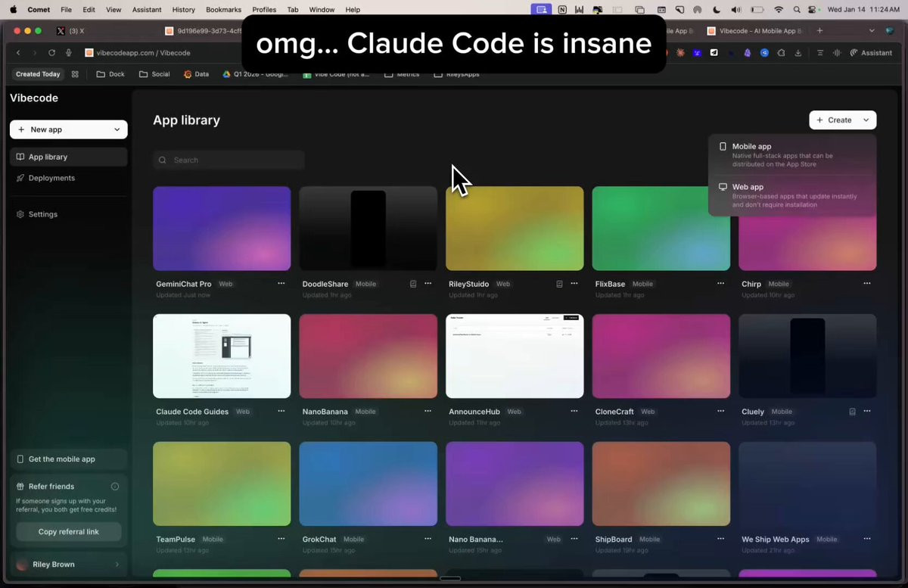Open the more options menu for TeamPulse

click(281, 540)
